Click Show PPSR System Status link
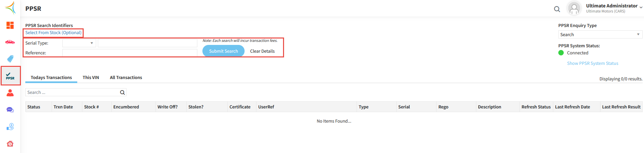644x153 pixels. tap(592, 63)
